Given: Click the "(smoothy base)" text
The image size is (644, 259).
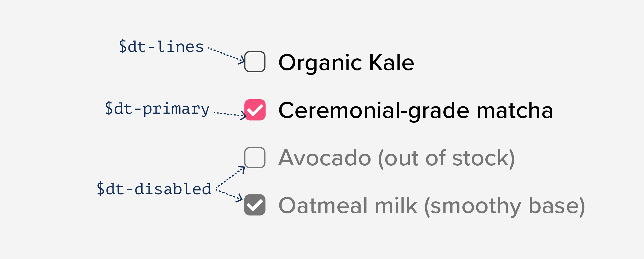Looking at the screenshot, I should pos(505,206).
